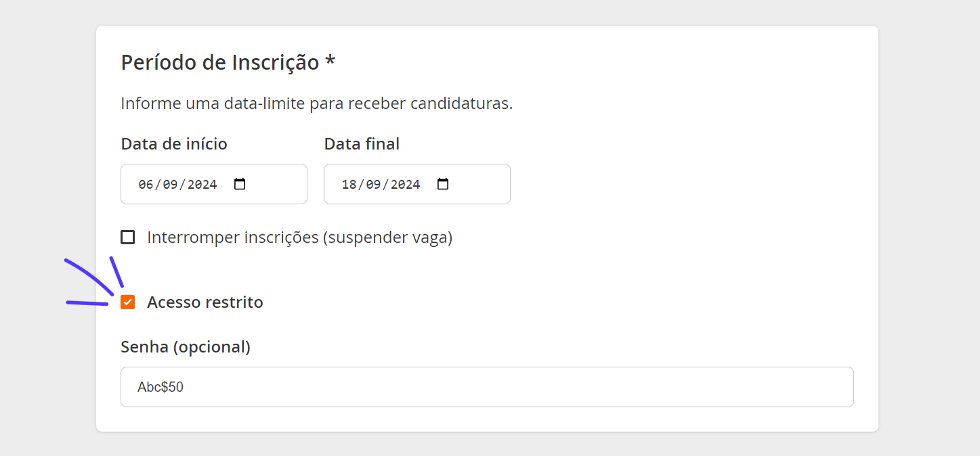Click the required asterisk beside Período de Inscrição

pyautogui.click(x=330, y=61)
